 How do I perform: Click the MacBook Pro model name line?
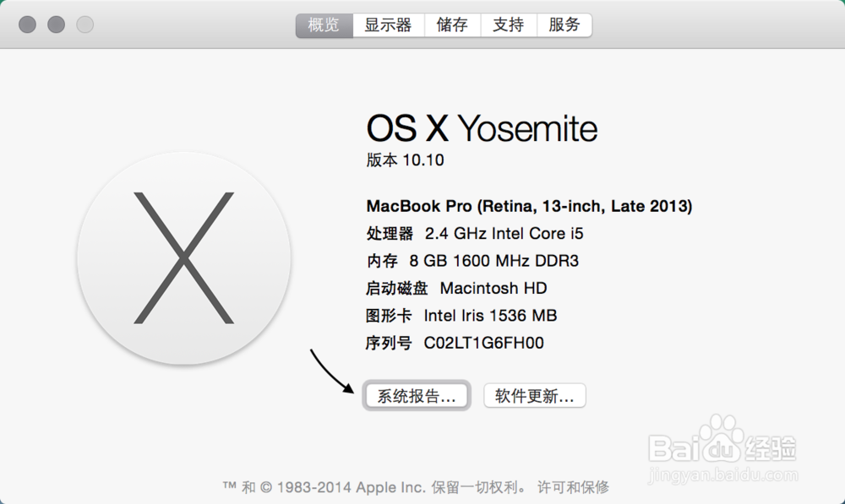[x=529, y=206]
